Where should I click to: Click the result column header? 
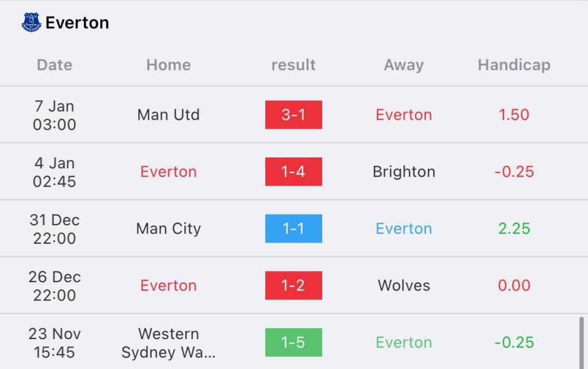pyautogui.click(x=293, y=65)
